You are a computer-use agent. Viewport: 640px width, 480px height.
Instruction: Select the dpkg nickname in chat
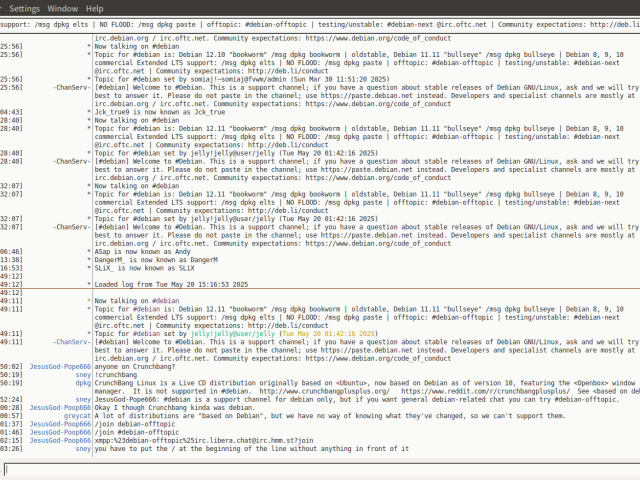(x=82, y=380)
